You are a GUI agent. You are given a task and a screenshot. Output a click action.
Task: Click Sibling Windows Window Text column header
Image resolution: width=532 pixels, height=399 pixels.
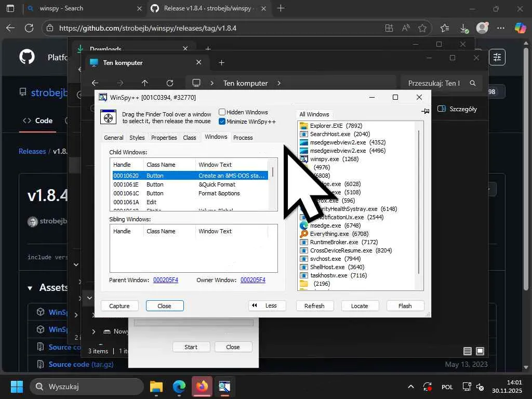click(231, 231)
